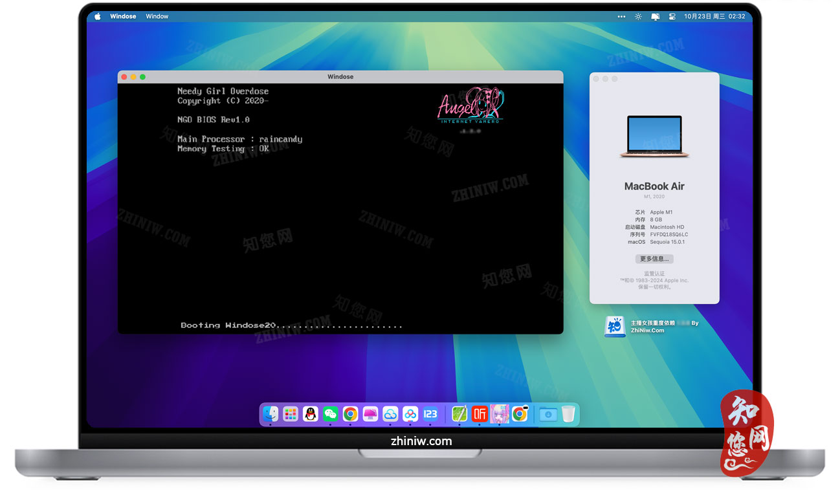Image resolution: width=840 pixels, height=504 pixels.
Task: Click 更多信息... button in About window
Action: tap(654, 259)
